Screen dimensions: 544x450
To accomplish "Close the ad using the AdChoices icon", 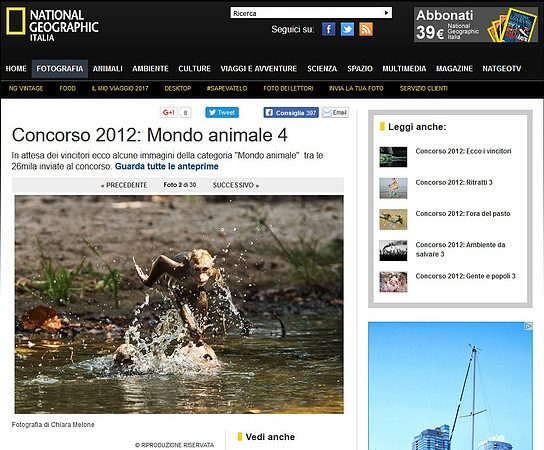I will [528, 326].
